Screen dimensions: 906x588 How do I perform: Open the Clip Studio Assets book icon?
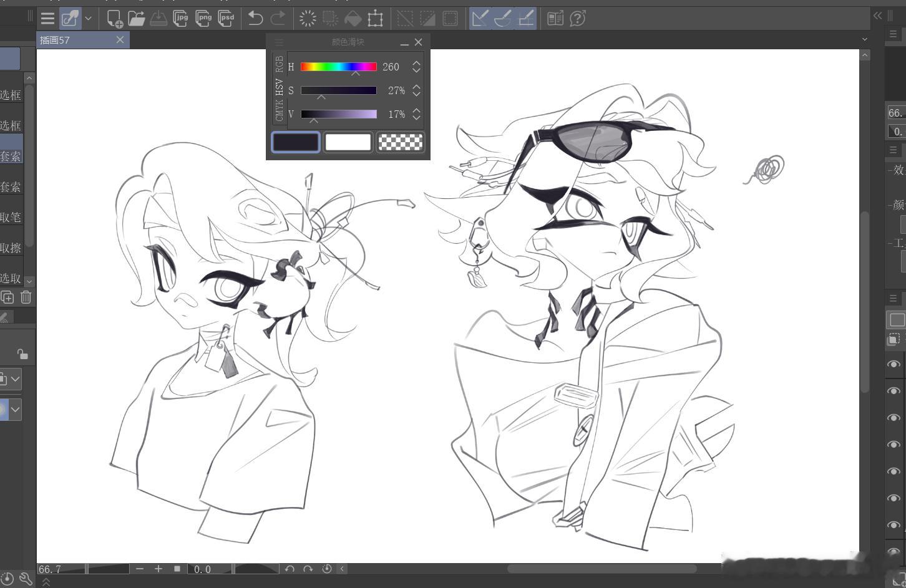click(555, 19)
